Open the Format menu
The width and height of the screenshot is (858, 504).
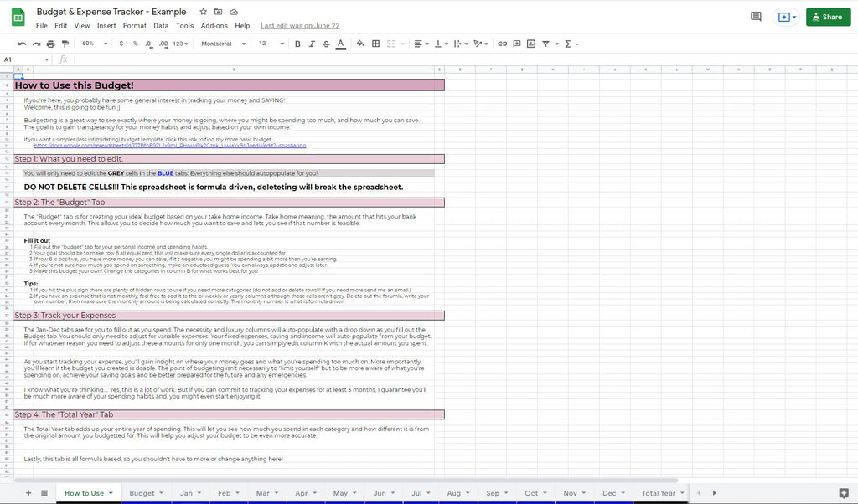click(x=135, y=26)
